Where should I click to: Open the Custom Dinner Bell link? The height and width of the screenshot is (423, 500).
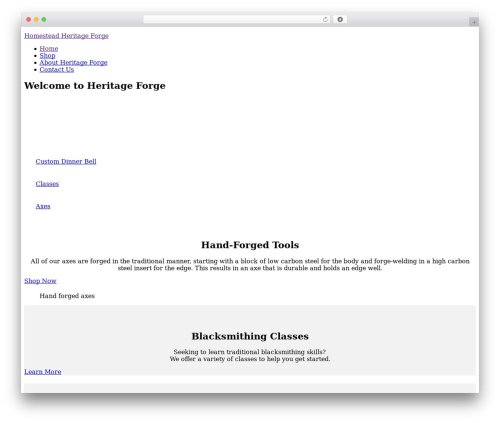point(66,161)
